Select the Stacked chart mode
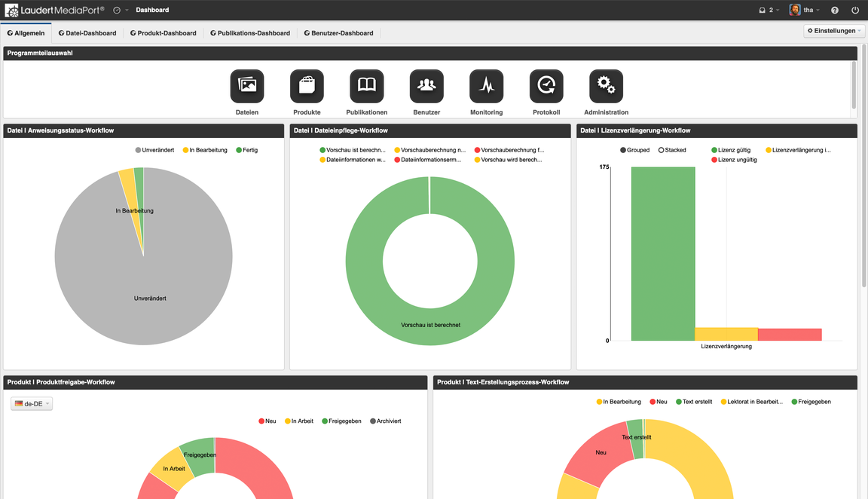The height and width of the screenshot is (499, 868). click(x=672, y=150)
